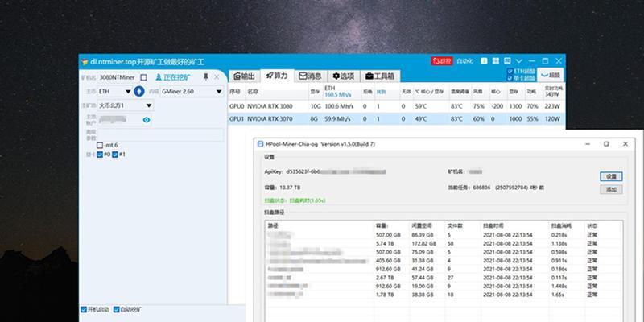The width and height of the screenshot is (644, 322).
Task: Click the NTMiner app icon in title bar
Action: (85, 62)
